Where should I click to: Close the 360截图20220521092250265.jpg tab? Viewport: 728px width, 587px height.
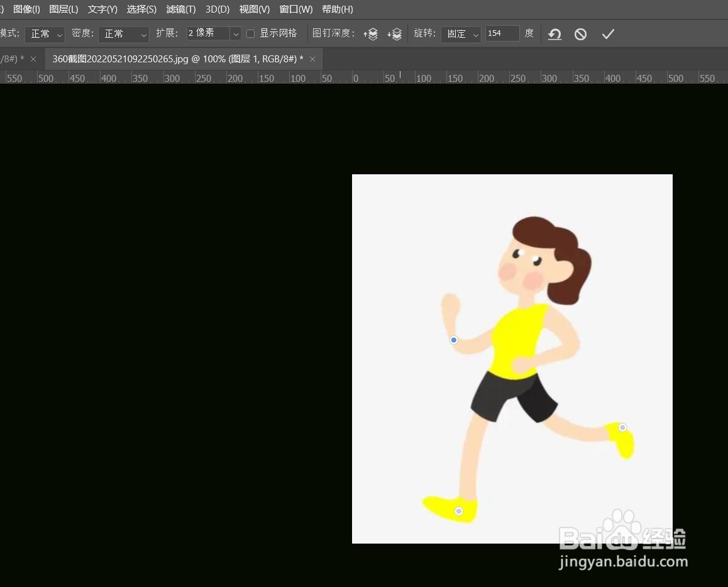pyautogui.click(x=312, y=59)
